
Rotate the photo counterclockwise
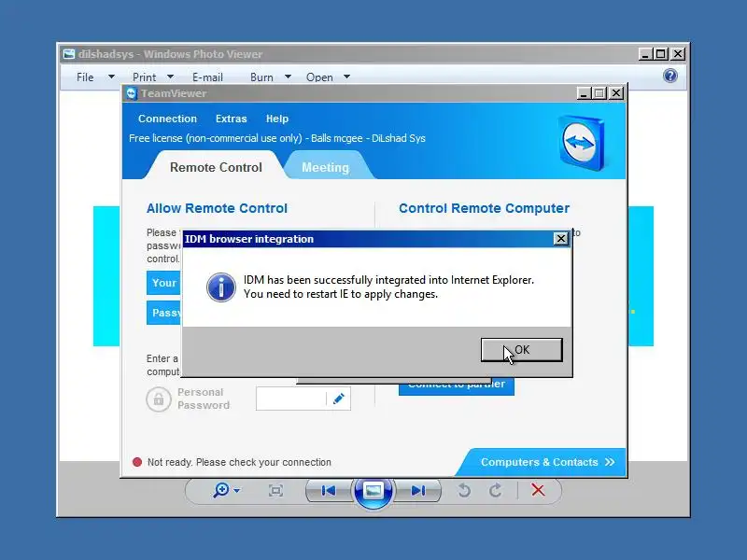click(464, 491)
